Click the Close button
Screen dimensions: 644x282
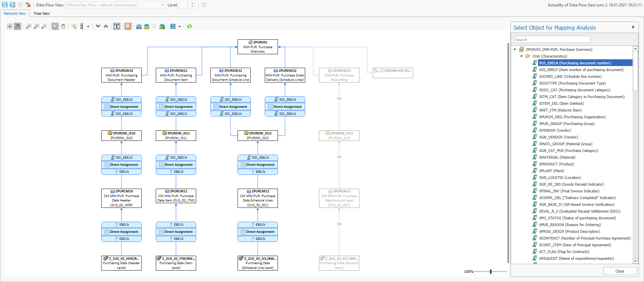tap(619, 271)
